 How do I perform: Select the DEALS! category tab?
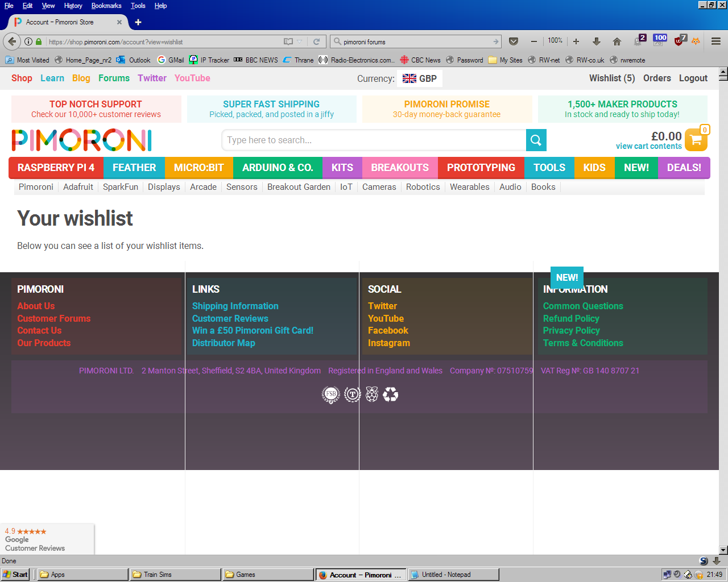(684, 168)
